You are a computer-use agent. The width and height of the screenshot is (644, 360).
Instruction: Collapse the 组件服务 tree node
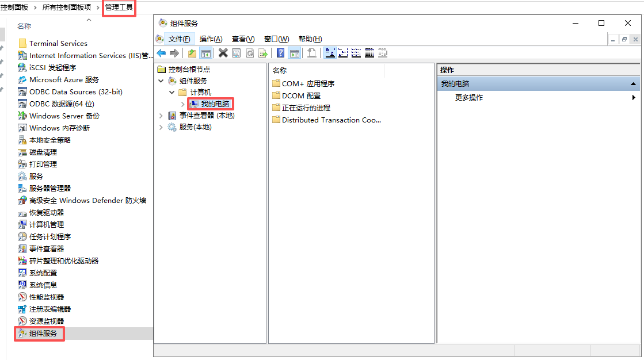click(x=161, y=81)
